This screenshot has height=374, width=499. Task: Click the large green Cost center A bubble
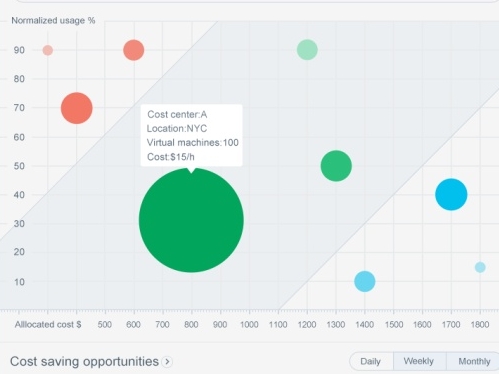pos(191,220)
